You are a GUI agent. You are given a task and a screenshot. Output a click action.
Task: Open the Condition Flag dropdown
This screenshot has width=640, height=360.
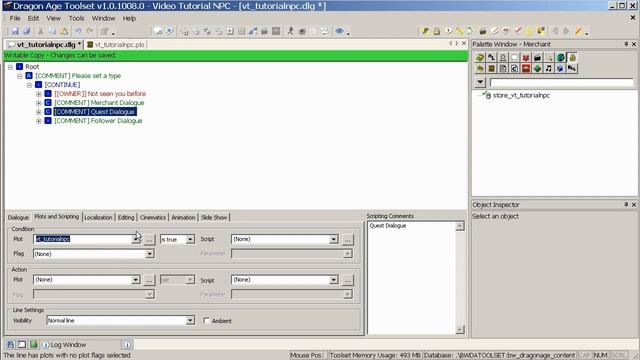pyautogui.click(x=149, y=254)
